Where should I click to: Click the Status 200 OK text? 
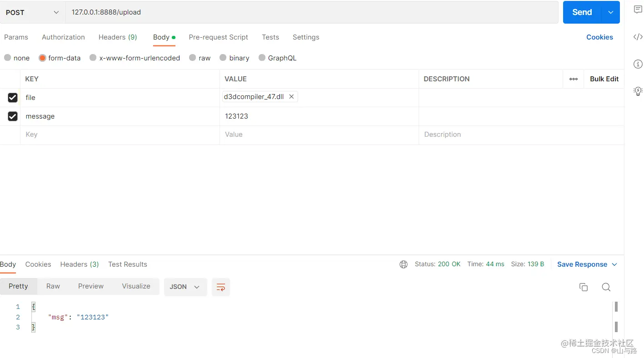[x=438, y=264]
